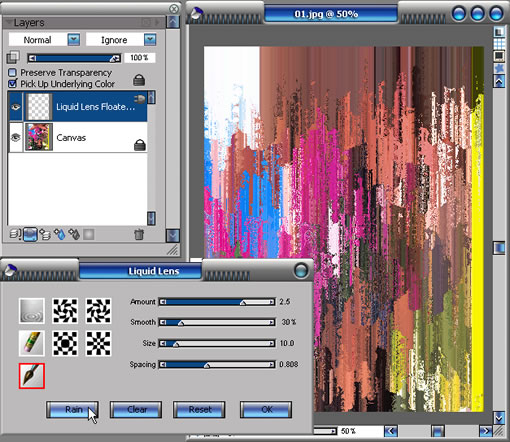Image resolution: width=510 pixels, height=442 pixels.
Task: Click the Amount slider handle
Action: [243, 302]
